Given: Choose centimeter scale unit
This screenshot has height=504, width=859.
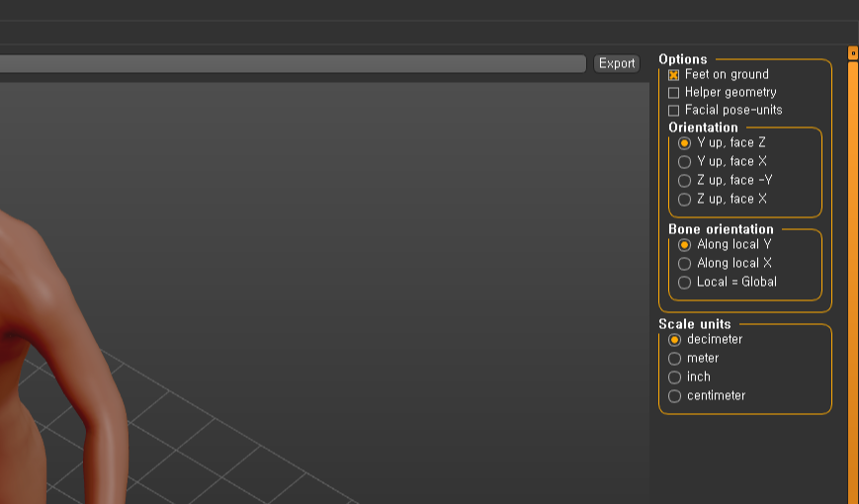Looking at the screenshot, I should (x=674, y=395).
